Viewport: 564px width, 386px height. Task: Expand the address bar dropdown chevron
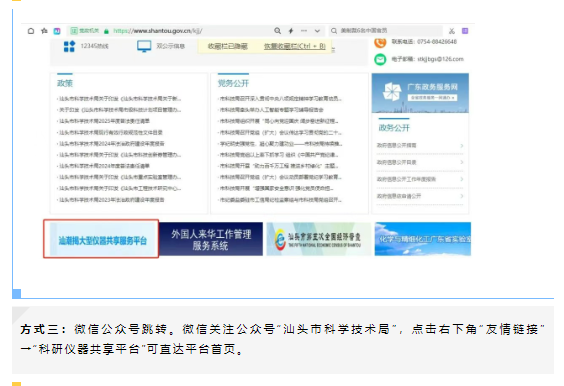pyautogui.click(x=317, y=31)
